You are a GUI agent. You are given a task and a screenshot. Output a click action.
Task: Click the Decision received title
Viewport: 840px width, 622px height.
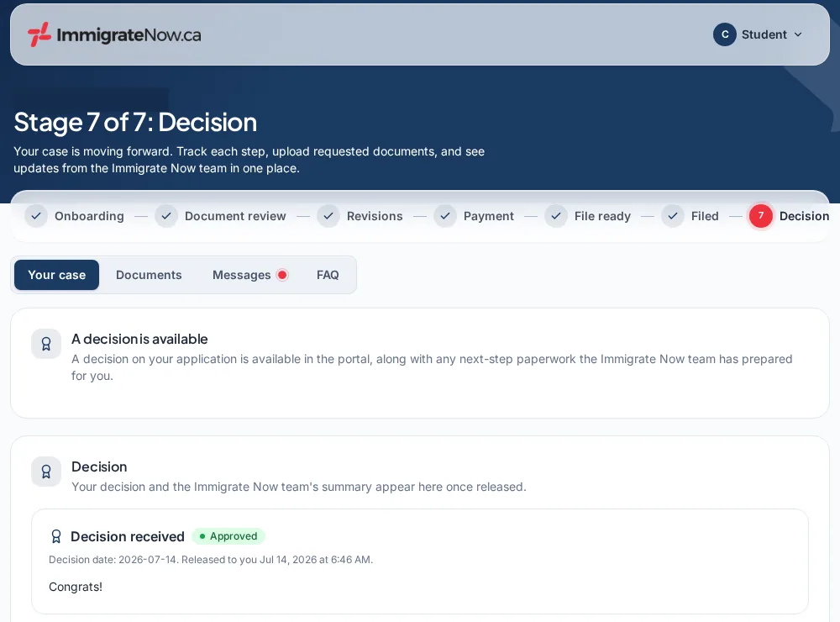tap(128, 536)
